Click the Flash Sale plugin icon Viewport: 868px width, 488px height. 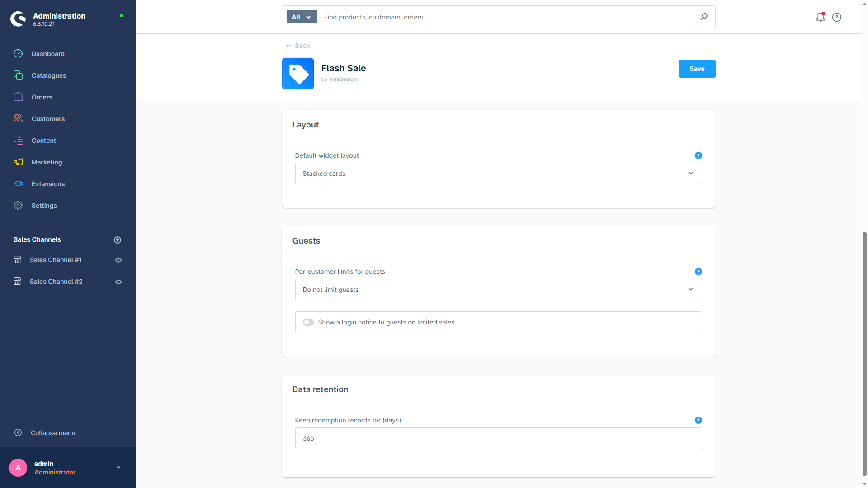[x=298, y=74]
